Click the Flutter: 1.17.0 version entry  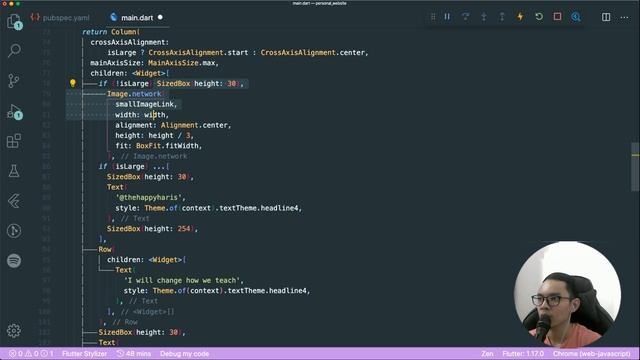click(523, 354)
